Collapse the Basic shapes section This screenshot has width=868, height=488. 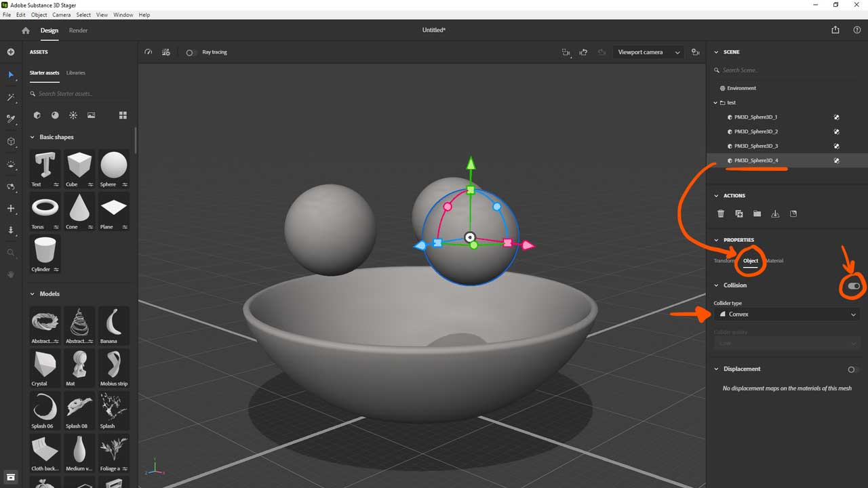click(x=32, y=137)
